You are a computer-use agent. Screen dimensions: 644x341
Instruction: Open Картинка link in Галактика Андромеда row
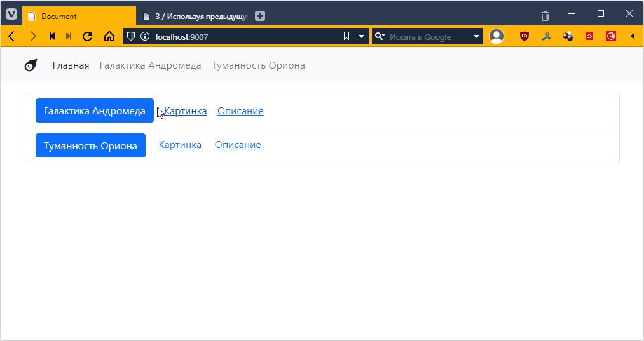(186, 111)
